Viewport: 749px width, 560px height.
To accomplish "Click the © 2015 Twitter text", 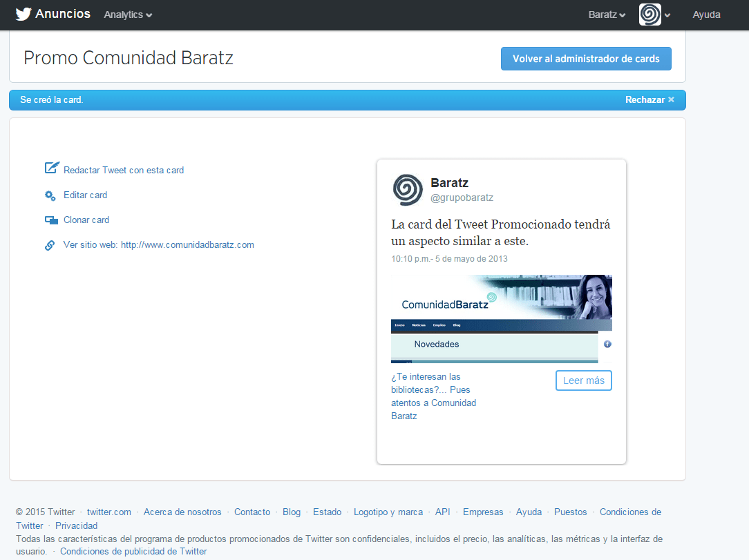I will pos(46,512).
